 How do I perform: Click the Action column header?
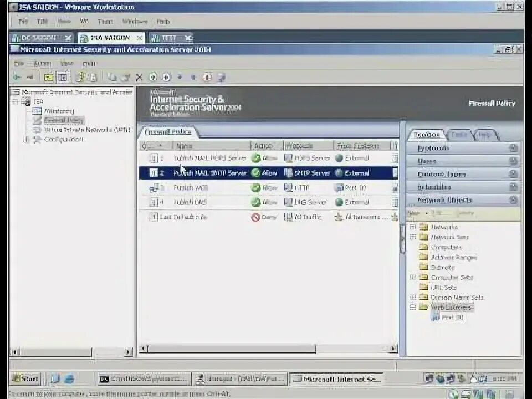[x=267, y=146]
